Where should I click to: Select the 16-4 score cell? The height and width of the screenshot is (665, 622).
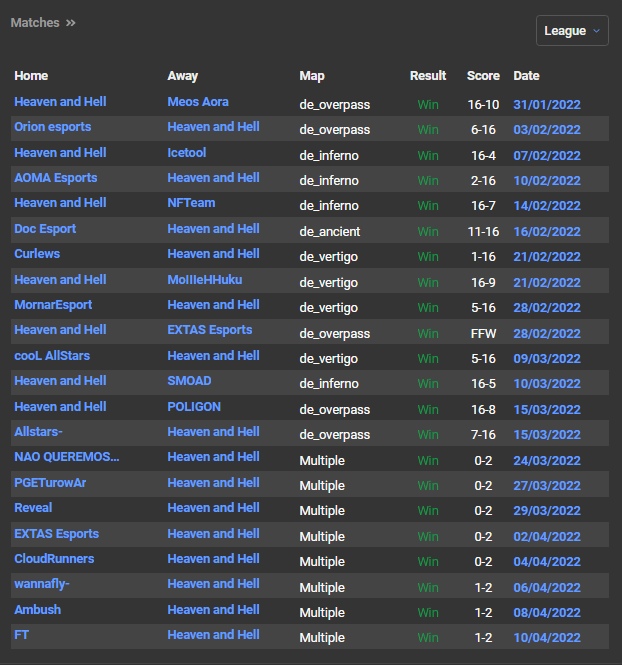483,155
